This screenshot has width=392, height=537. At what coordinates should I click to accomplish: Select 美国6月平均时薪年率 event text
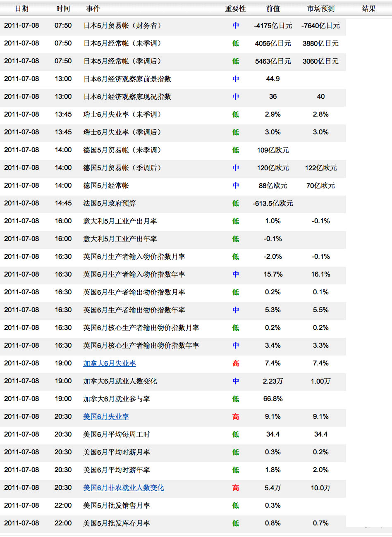pyautogui.click(x=117, y=470)
